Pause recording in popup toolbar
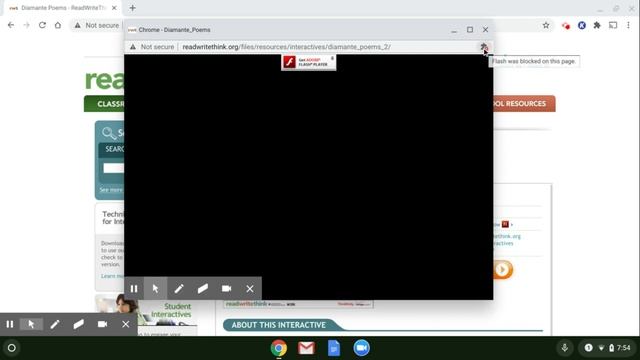 coord(134,289)
